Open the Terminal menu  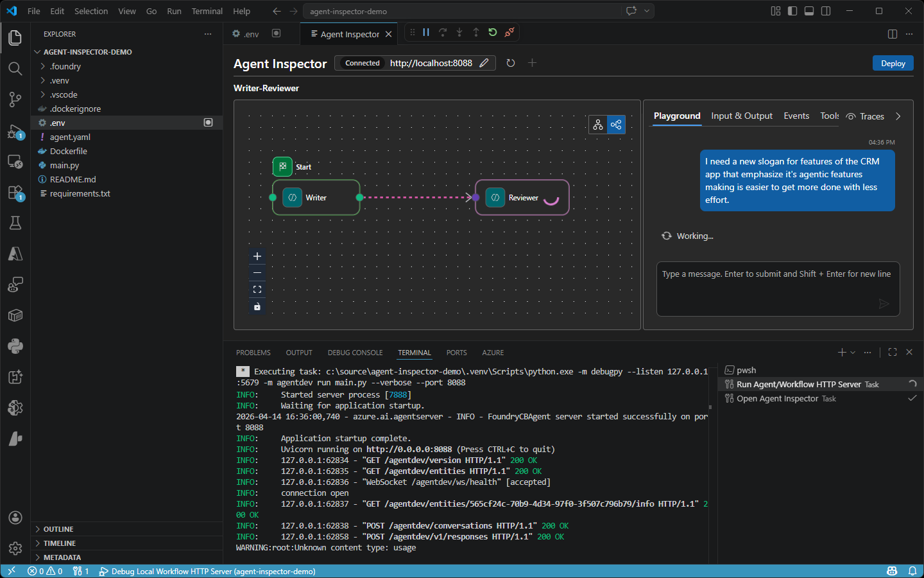click(x=207, y=11)
